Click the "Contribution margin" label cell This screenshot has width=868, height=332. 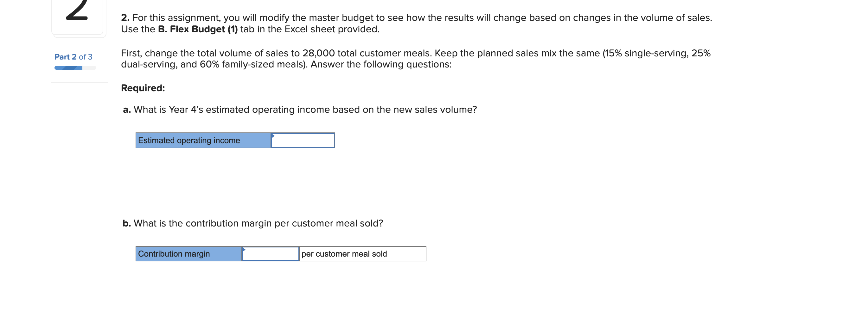point(189,254)
